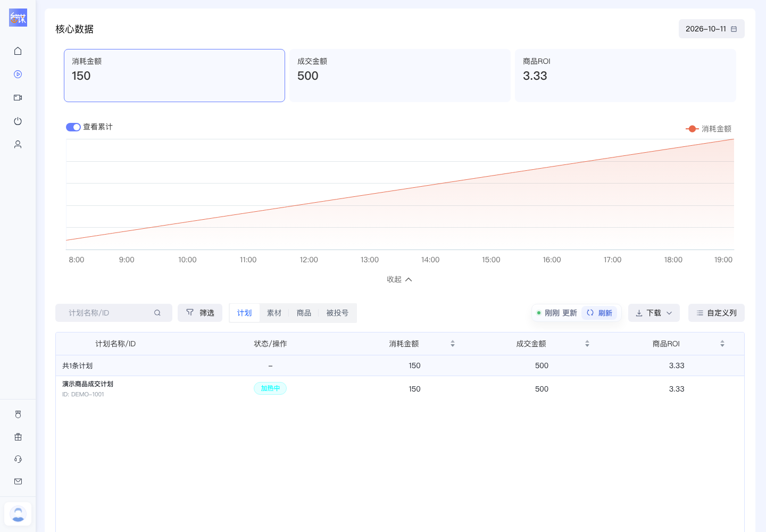Click the blue app logo in the sidebar

tap(18, 18)
